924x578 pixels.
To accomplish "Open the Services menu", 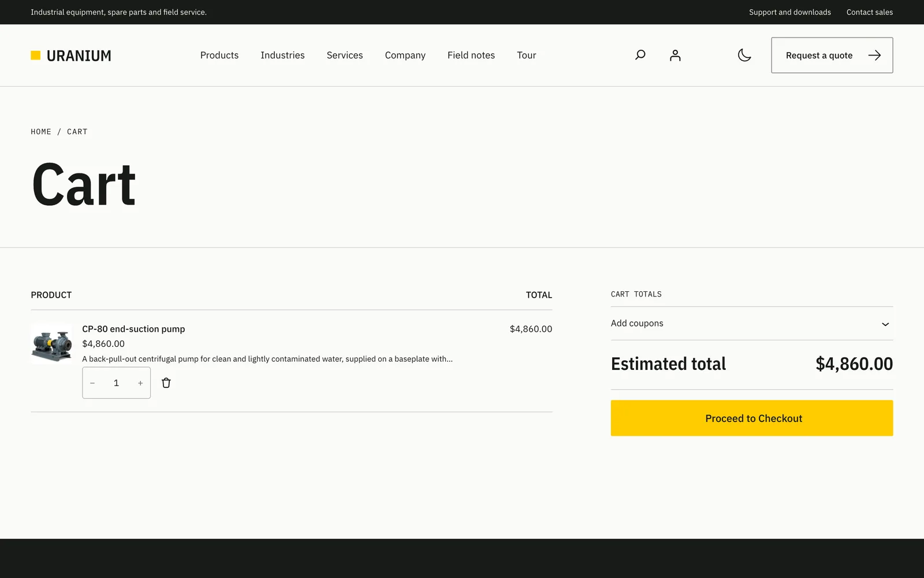I will click(x=345, y=55).
